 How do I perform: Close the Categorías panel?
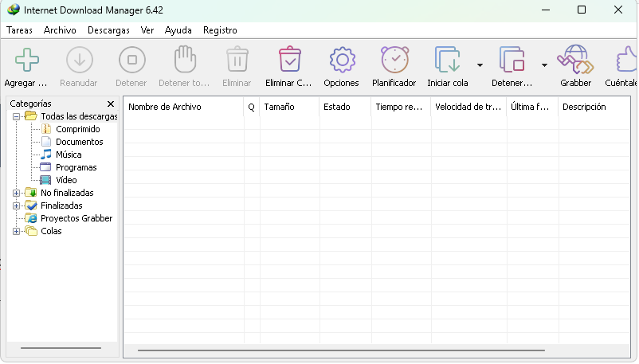(111, 104)
